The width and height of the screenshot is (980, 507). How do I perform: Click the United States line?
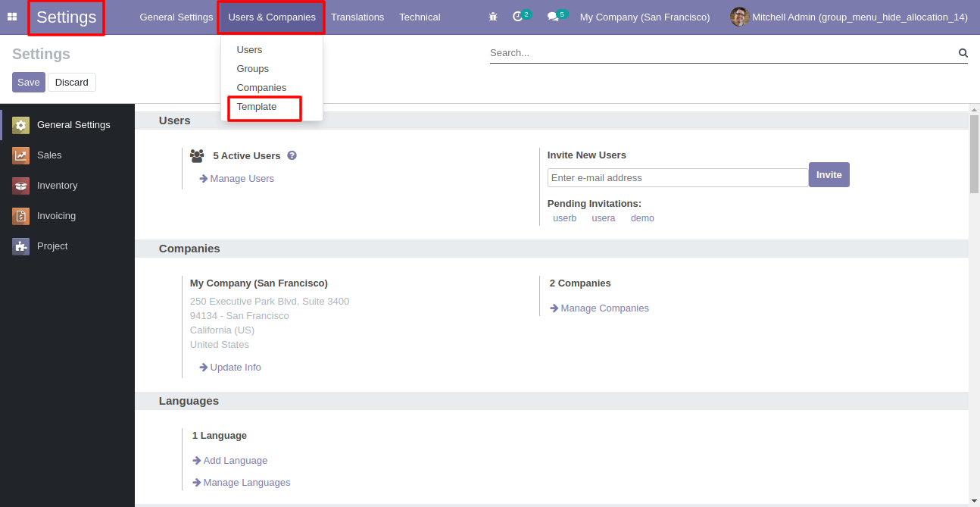220,345
